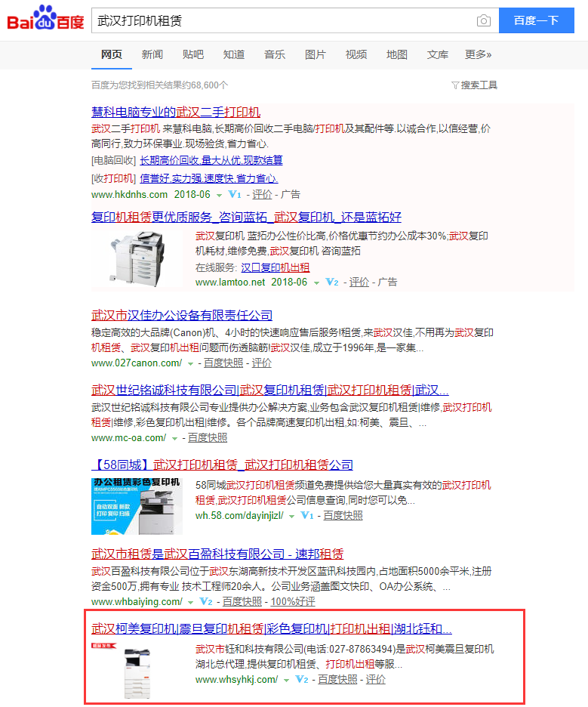Switch to the 地图 tab
This screenshot has height=707, width=588.
click(x=397, y=54)
